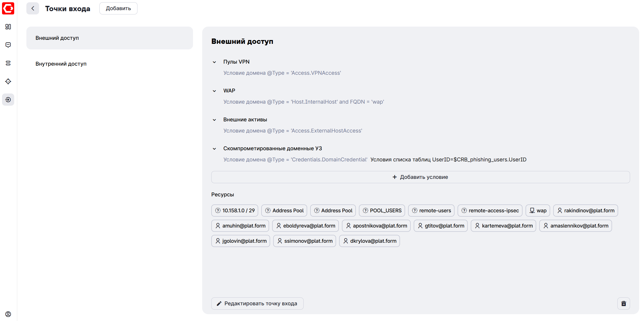Collapse the WAP condition section
The height and width of the screenshot is (321, 644).
coord(214,91)
